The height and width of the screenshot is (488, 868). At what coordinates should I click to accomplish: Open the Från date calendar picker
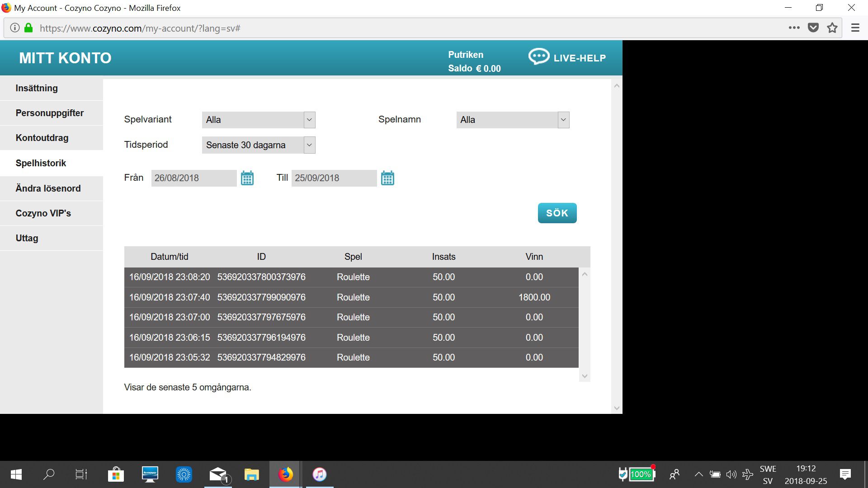(x=247, y=178)
